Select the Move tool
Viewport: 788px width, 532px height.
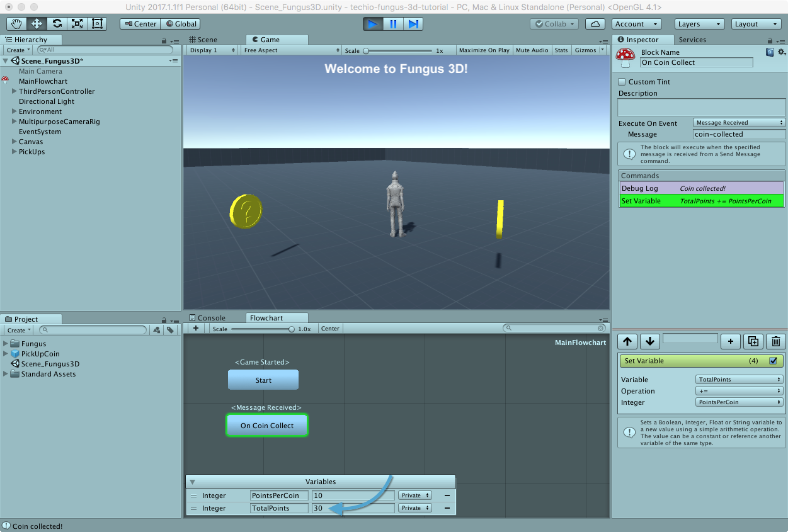(x=37, y=24)
